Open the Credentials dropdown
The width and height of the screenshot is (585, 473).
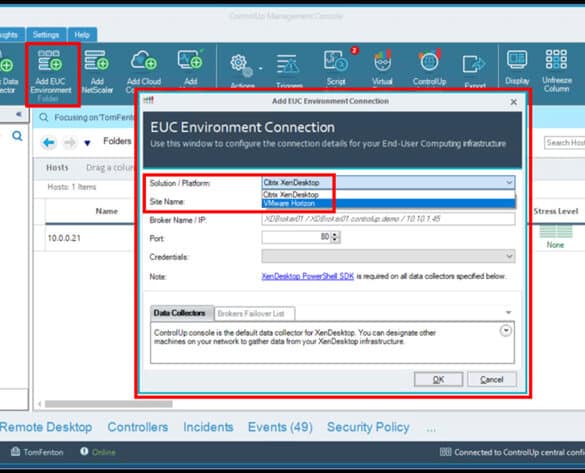(388, 256)
